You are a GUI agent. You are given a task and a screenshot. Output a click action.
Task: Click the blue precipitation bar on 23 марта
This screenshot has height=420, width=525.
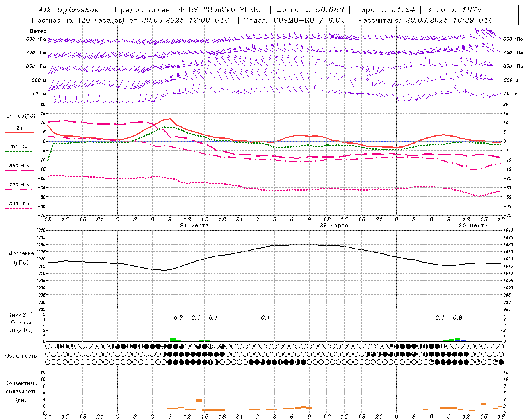tap(463, 340)
